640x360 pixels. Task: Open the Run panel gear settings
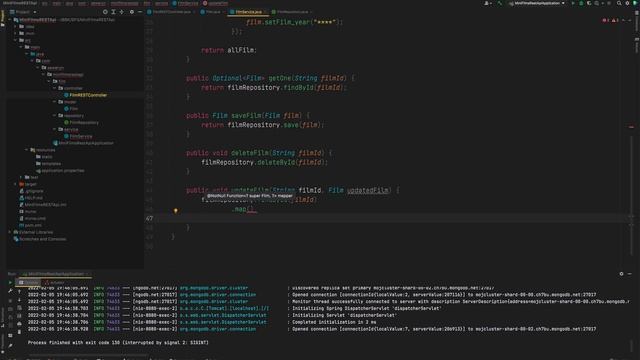(x=621, y=274)
